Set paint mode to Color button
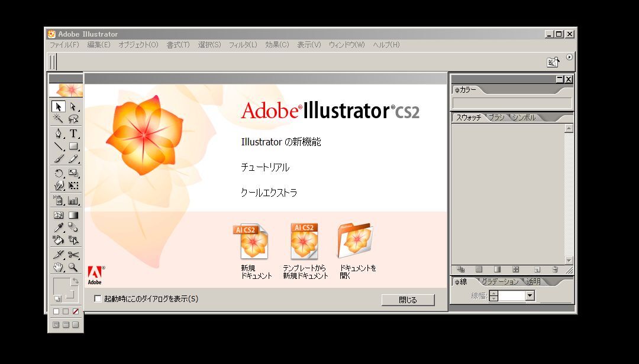639x364 pixels. [x=56, y=311]
